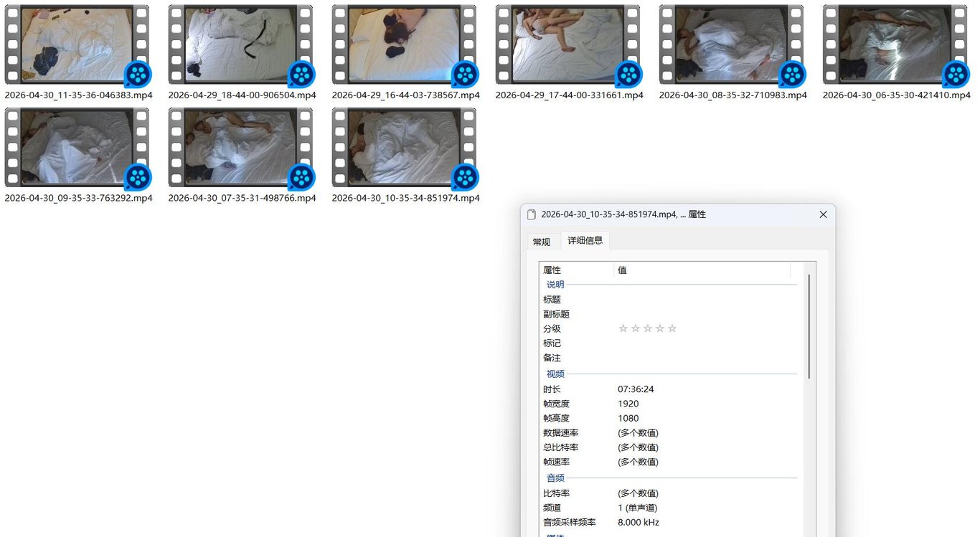This screenshot has width=980, height=537.
Task: Click the 值 column header
Action: coord(703,270)
